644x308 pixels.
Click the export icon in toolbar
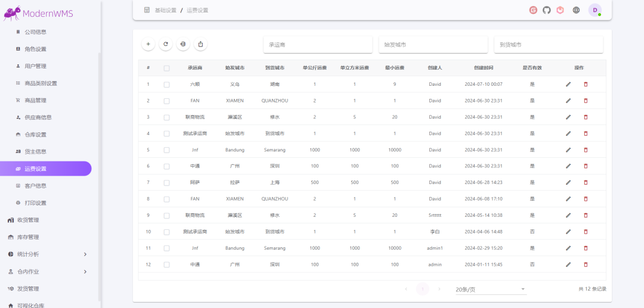(x=201, y=44)
